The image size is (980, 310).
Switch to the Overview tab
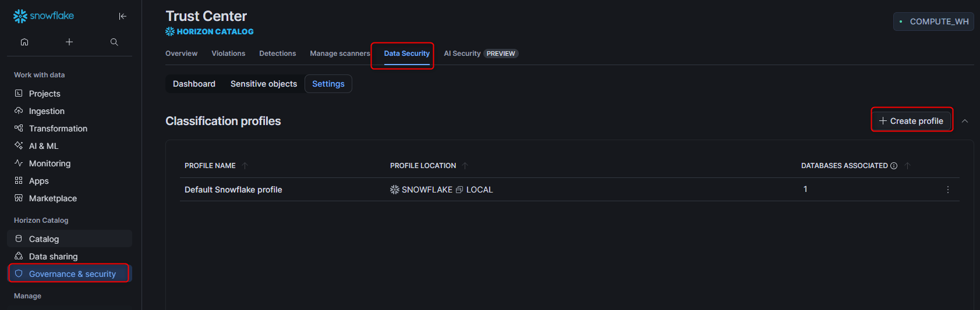coord(181,54)
